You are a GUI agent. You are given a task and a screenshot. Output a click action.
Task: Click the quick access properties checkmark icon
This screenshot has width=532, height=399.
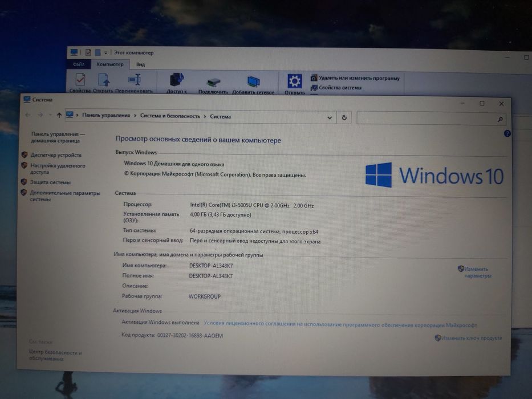point(88,52)
